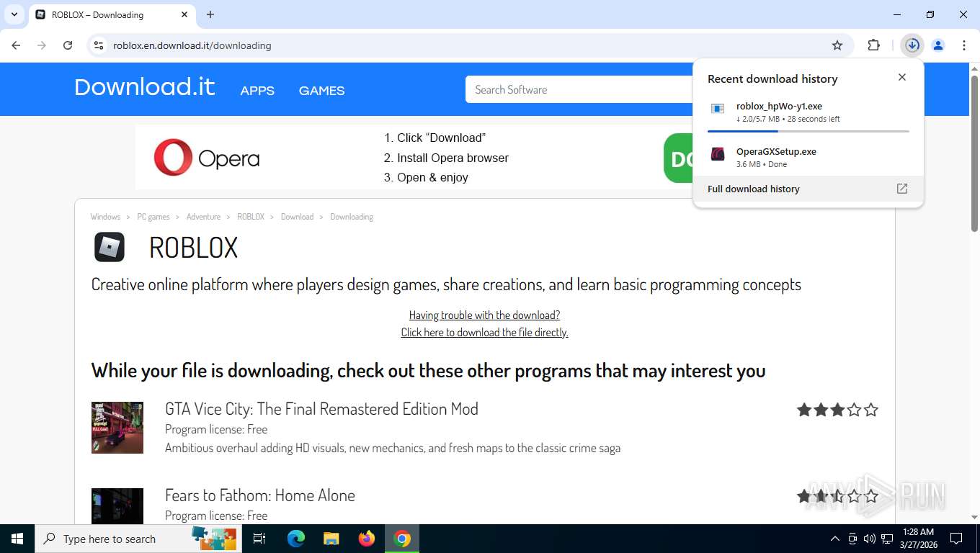The width and height of the screenshot is (980, 553).
Task: Click Chrome taskbar icon
Action: [402, 539]
